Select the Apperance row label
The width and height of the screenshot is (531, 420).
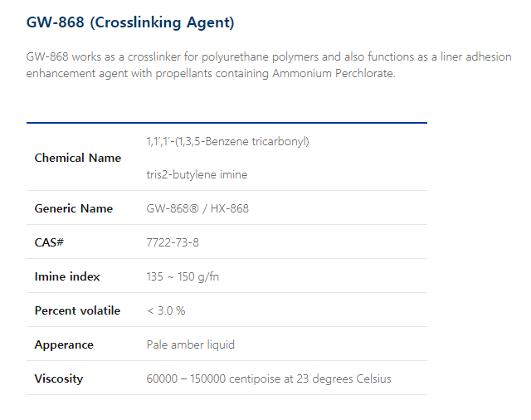(x=64, y=344)
